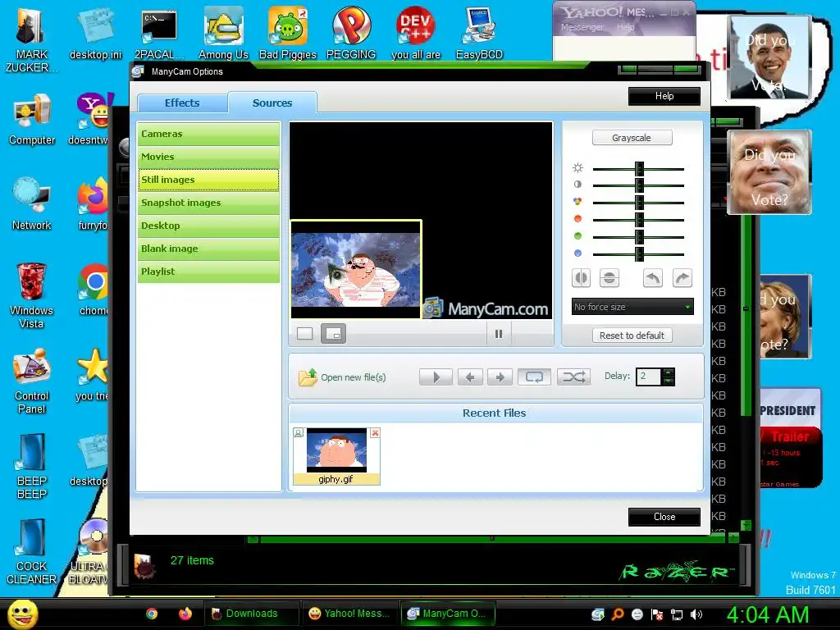
Task: Adjust the blue channel slider
Action: coord(638,254)
